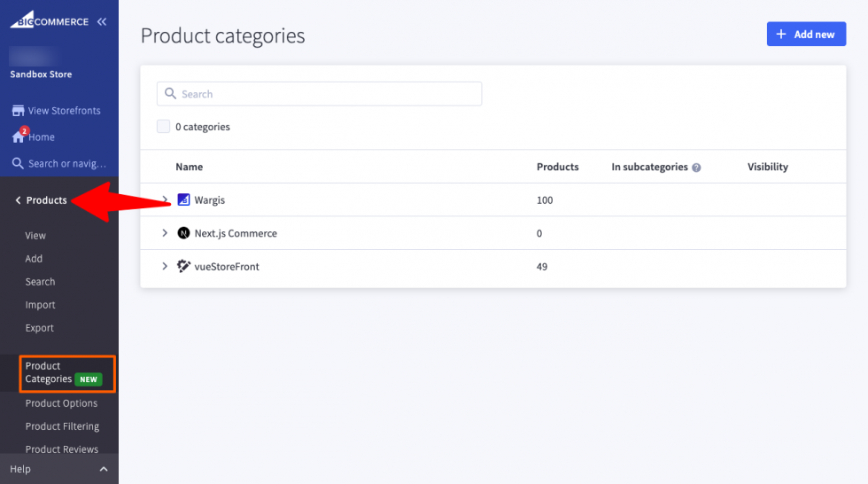Click the View Storefronts store icon
The height and width of the screenshot is (484, 868).
[17, 111]
